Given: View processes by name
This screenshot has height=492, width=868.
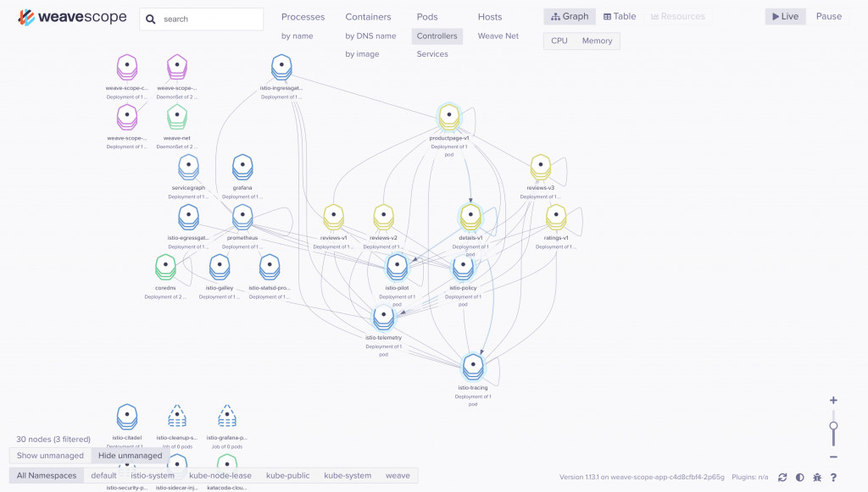Looking at the screenshot, I should [x=297, y=36].
